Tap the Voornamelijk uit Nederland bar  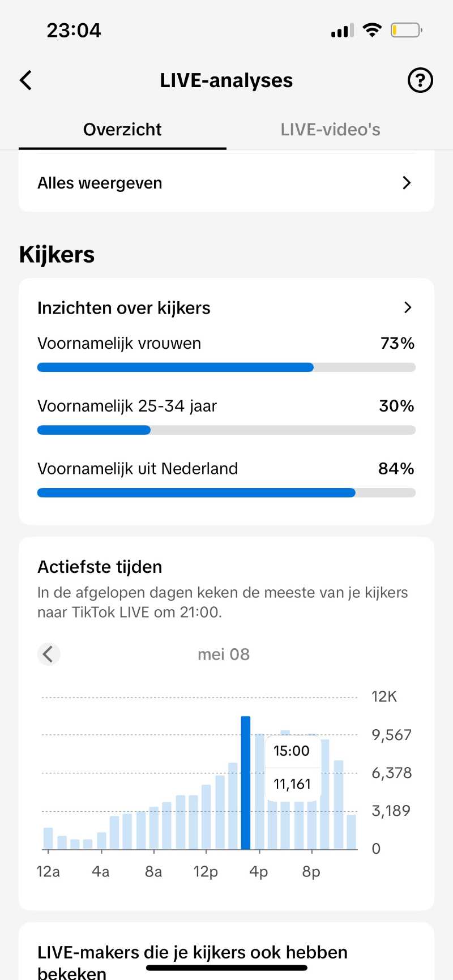click(x=226, y=493)
